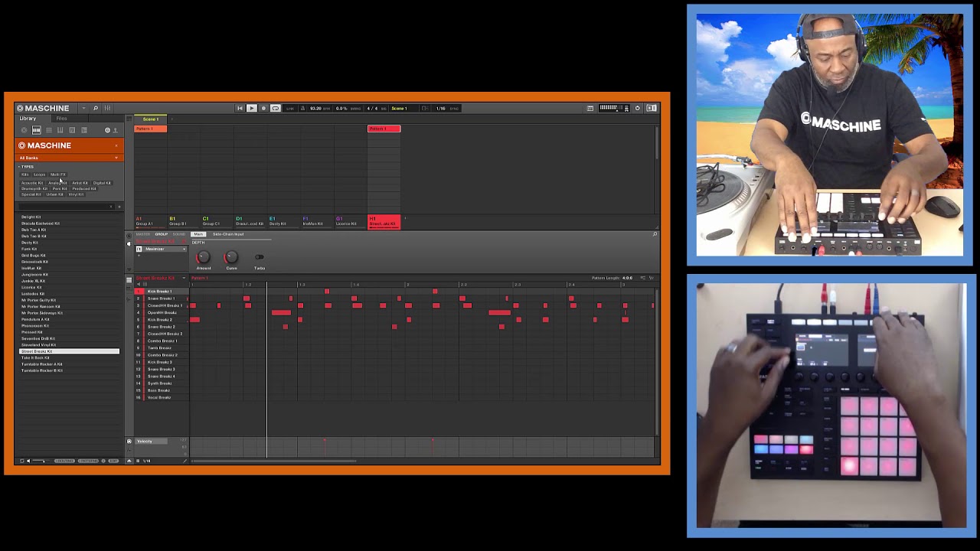Select Pendulum A Kit in the results list

[x=69, y=319]
